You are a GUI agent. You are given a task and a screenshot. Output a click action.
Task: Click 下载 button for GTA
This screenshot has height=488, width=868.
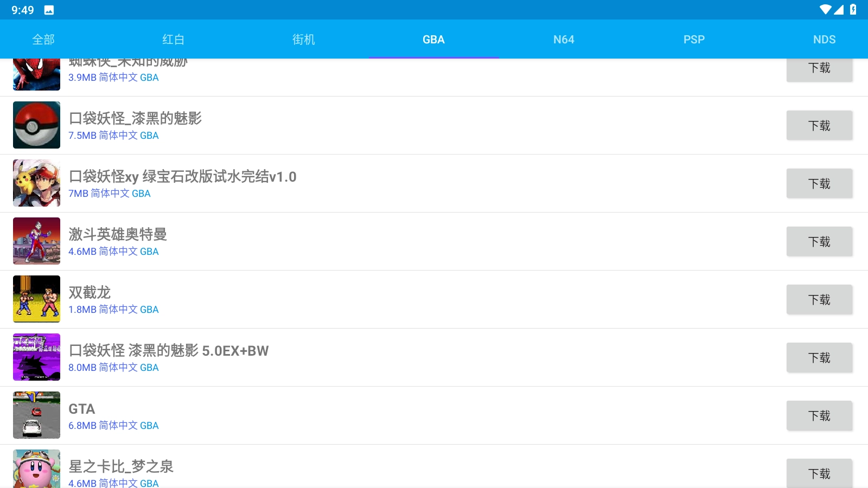[819, 416]
